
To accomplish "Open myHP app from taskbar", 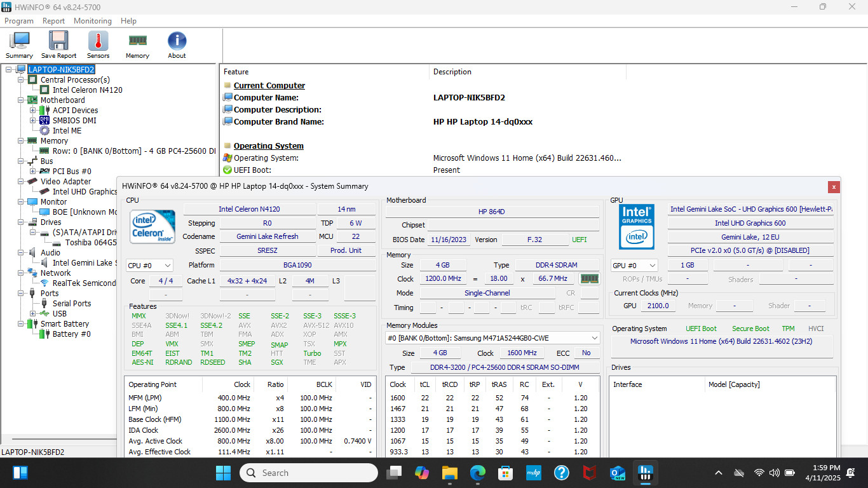I will (x=533, y=473).
